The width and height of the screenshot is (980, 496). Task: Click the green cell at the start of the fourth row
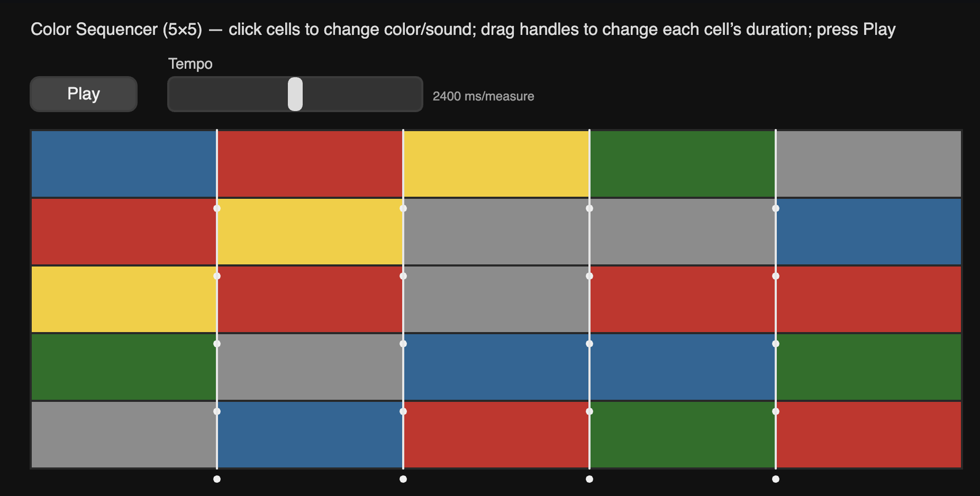(x=124, y=367)
